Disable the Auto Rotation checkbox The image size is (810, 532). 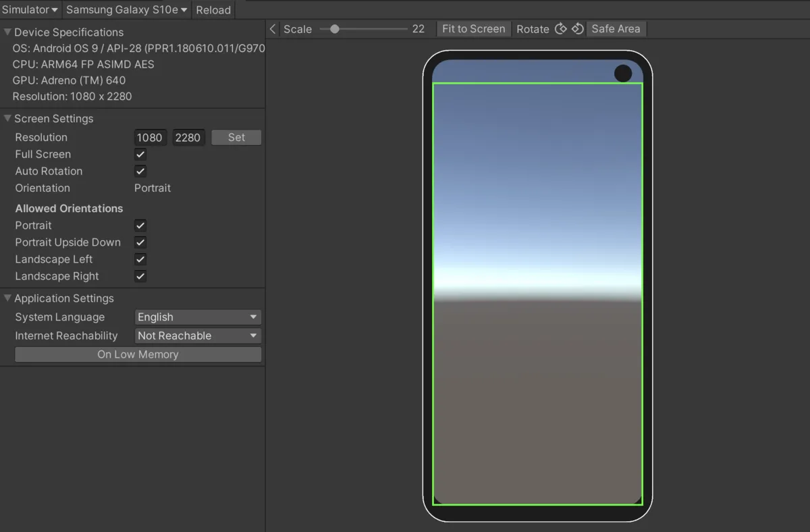point(140,171)
